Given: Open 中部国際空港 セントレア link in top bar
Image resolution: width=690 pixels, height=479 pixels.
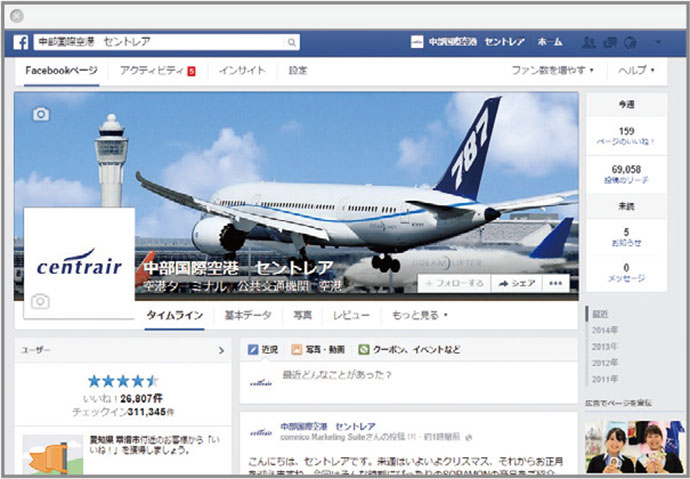Looking at the screenshot, I should [x=477, y=42].
